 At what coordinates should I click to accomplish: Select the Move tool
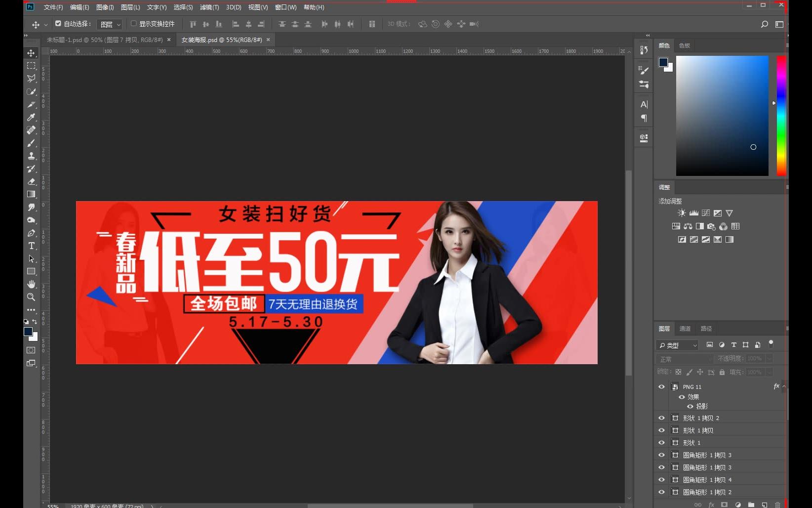(x=31, y=52)
